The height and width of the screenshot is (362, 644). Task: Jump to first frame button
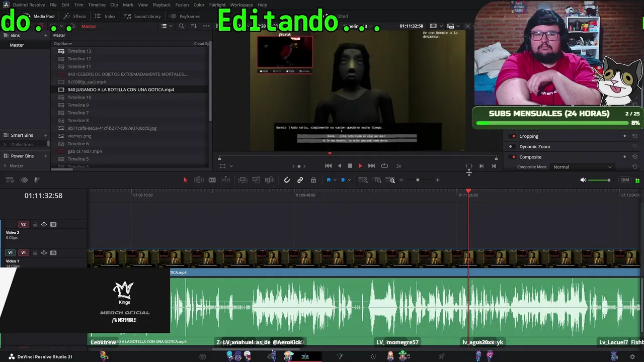[328, 166]
